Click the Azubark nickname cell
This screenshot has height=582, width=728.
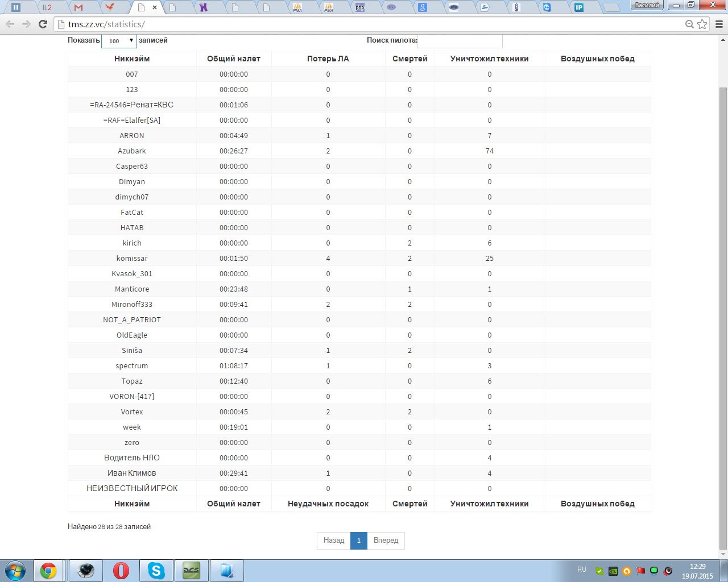tap(132, 151)
